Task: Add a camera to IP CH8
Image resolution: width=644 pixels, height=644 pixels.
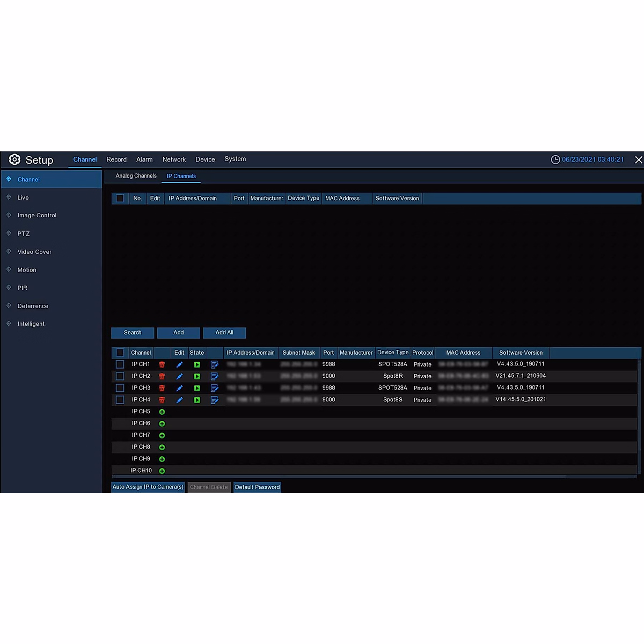Action: (x=162, y=447)
